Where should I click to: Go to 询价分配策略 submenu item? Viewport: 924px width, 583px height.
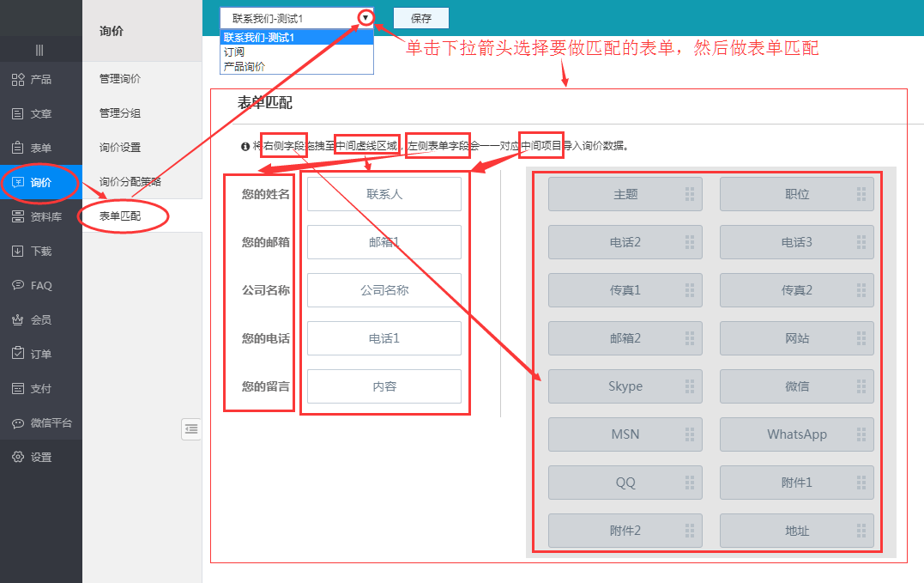click(130, 182)
